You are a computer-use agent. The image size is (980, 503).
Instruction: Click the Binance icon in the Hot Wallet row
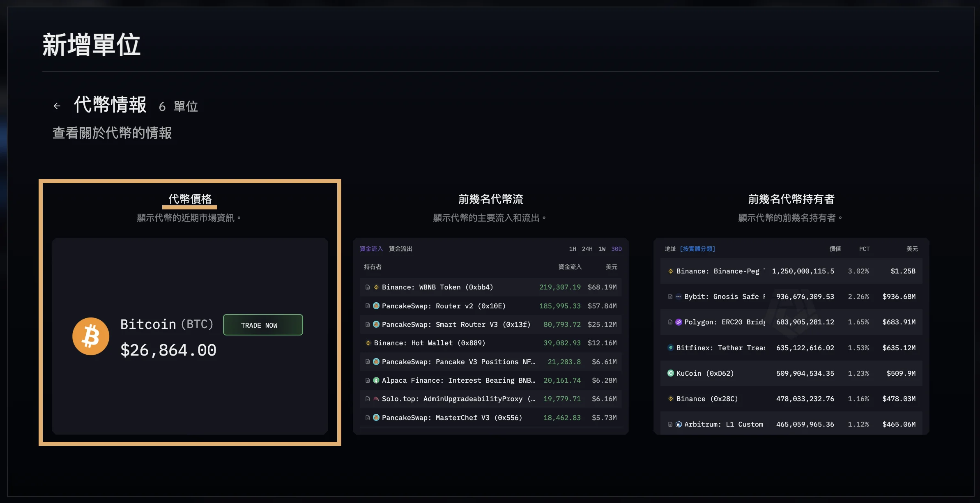click(368, 343)
